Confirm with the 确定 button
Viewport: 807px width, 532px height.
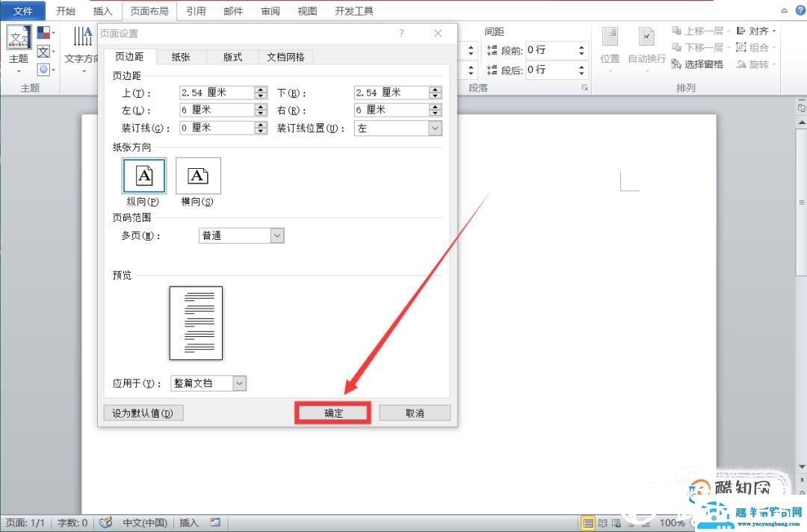333,413
